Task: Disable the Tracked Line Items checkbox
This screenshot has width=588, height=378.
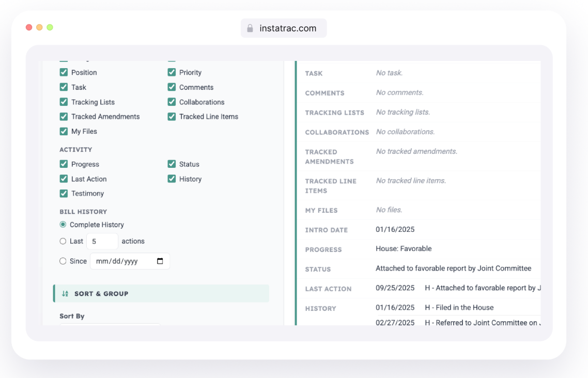Action: click(172, 117)
